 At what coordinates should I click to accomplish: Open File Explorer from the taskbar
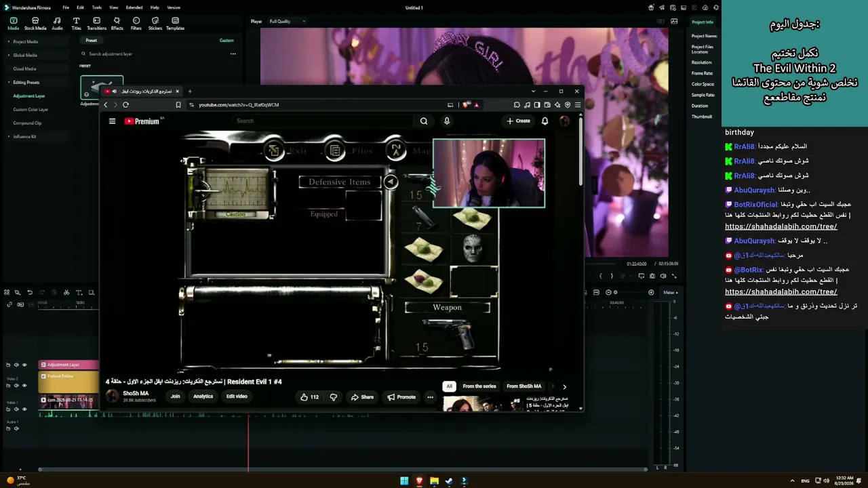[434, 481]
